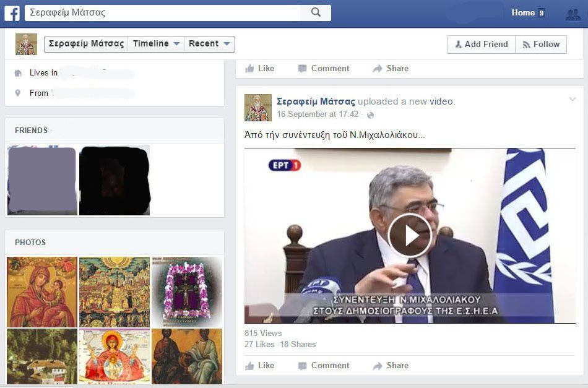Click the Add Friend button
Viewport: 588px width, 388px height.
point(481,44)
